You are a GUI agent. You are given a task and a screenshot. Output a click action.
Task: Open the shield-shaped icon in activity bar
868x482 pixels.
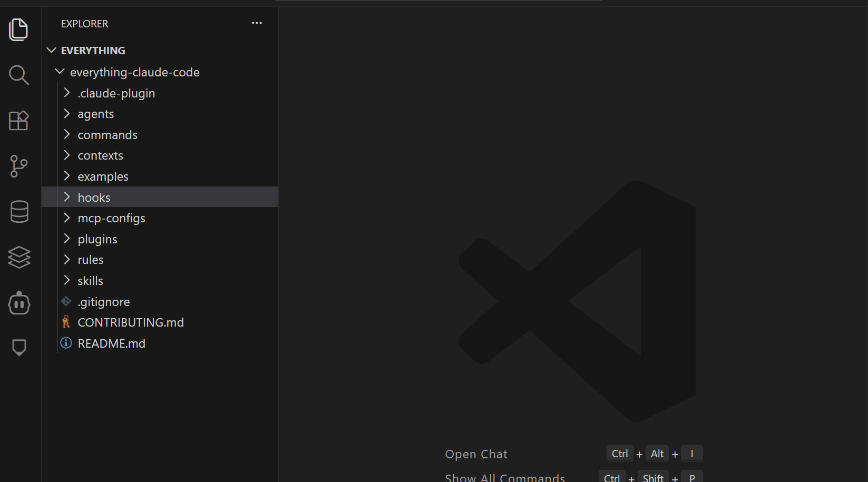[x=19, y=348]
